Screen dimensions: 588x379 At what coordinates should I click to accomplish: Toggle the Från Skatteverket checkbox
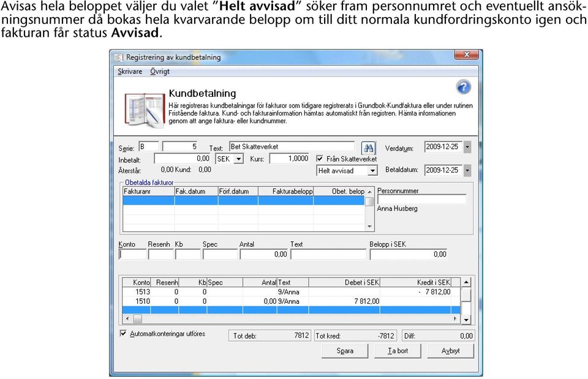tap(320, 159)
